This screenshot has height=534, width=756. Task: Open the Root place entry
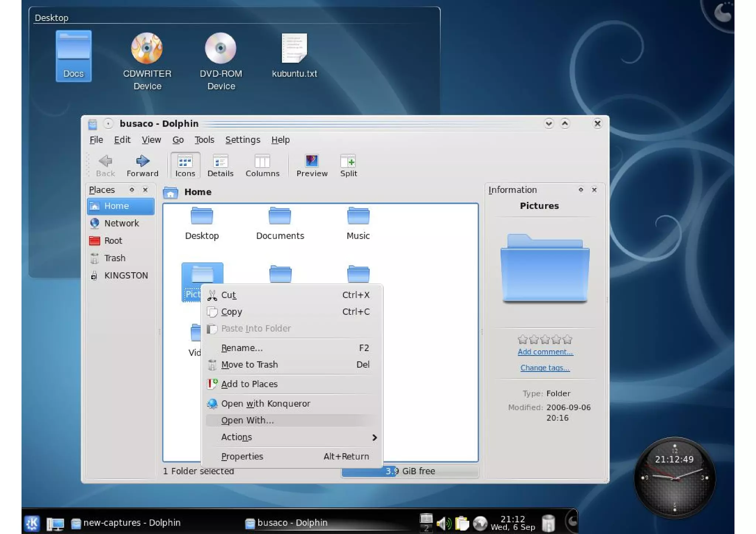pyautogui.click(x=113, y=241)
